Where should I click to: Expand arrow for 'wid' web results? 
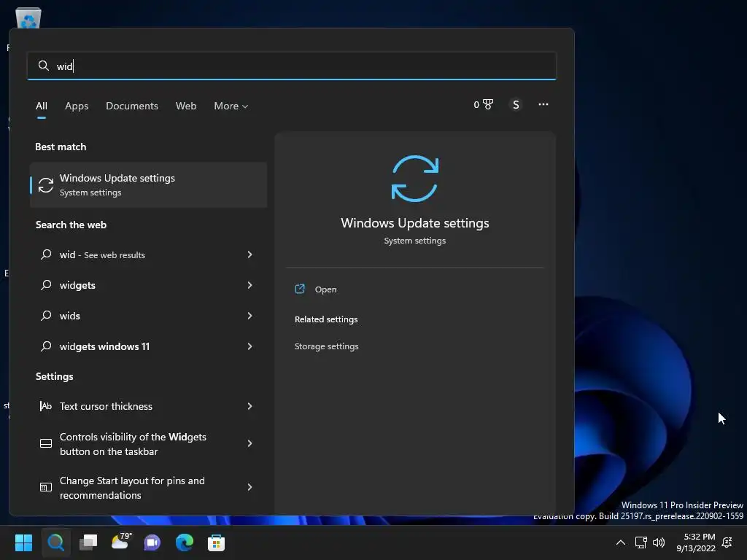tap(249, 254)
